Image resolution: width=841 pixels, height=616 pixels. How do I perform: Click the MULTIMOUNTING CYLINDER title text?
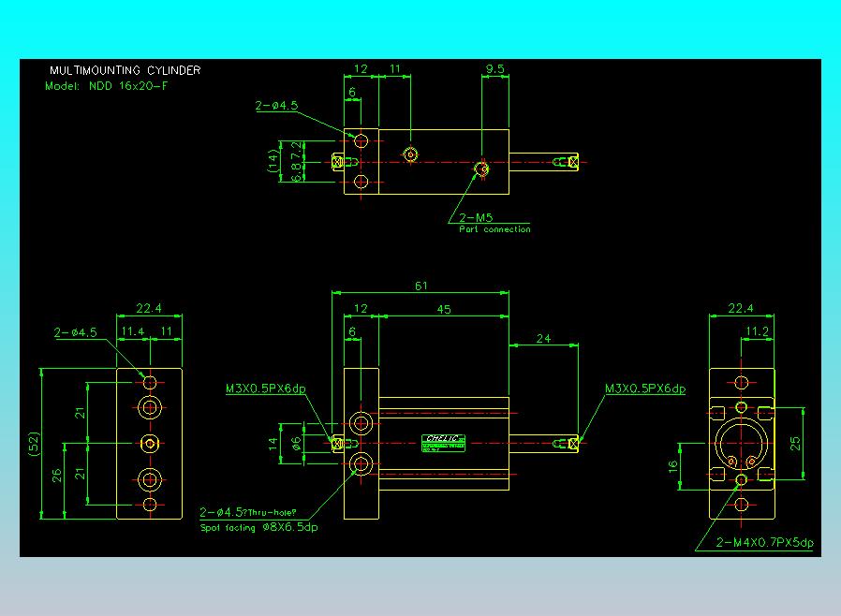point(125,70)
